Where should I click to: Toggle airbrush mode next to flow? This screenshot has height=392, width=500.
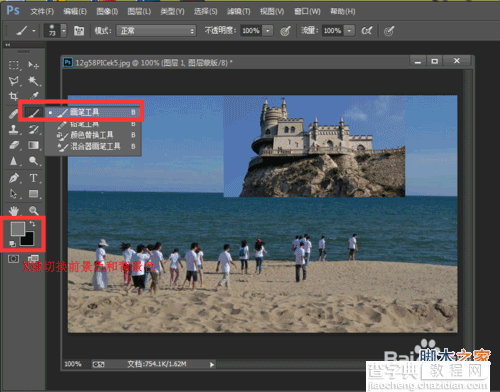[x=366, y=31]
